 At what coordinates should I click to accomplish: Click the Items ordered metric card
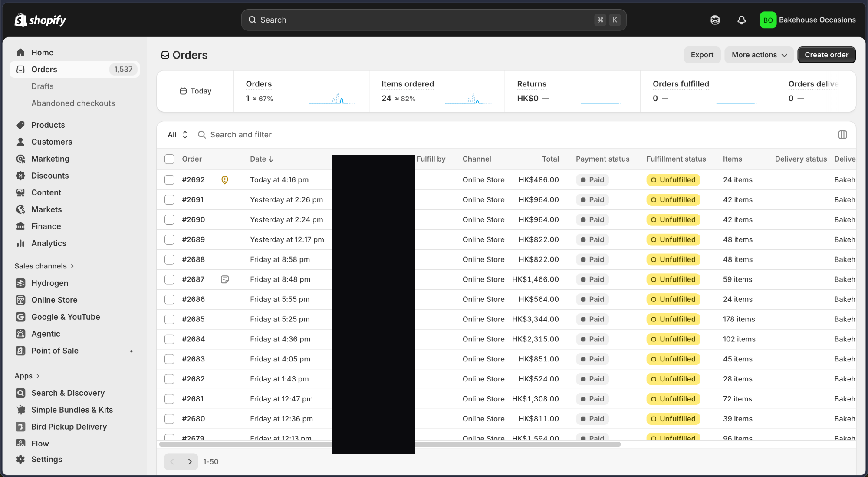(437, 91)
